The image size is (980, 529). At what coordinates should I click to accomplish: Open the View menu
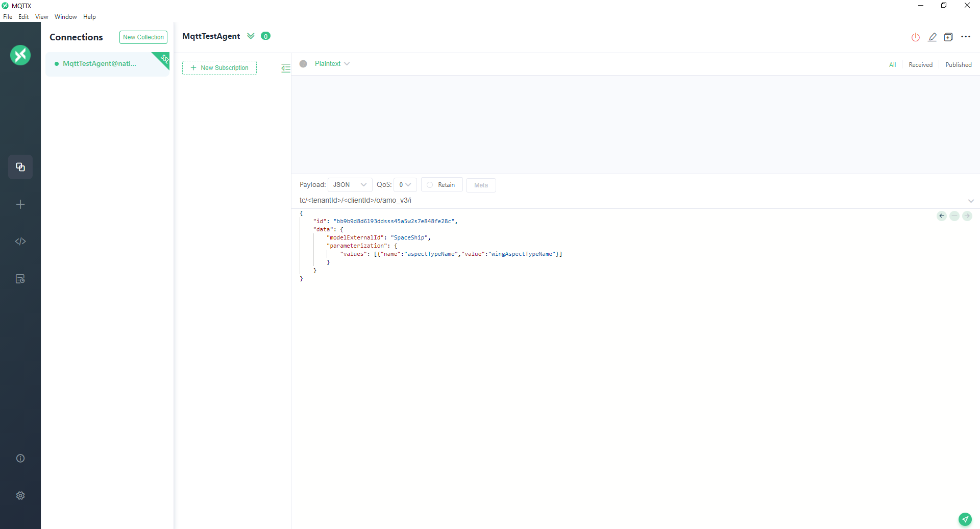pyautogui.click(x=41, y=17)
